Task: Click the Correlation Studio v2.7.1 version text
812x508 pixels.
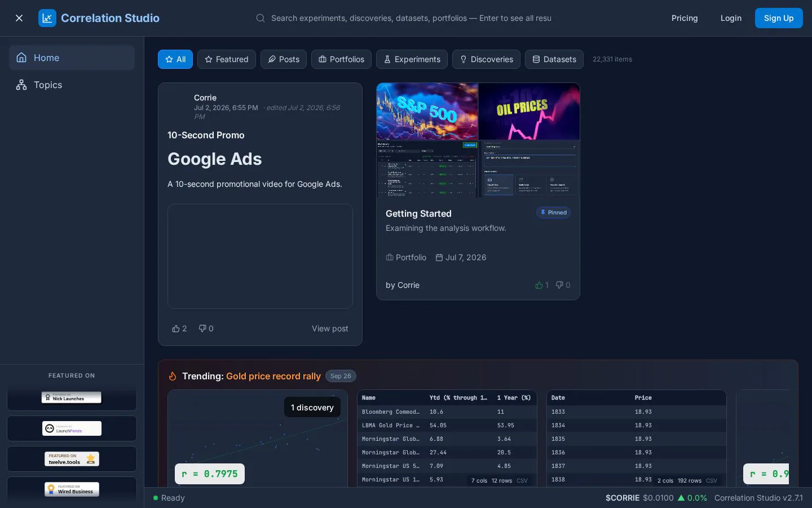Action: click(x=758, y=498)
